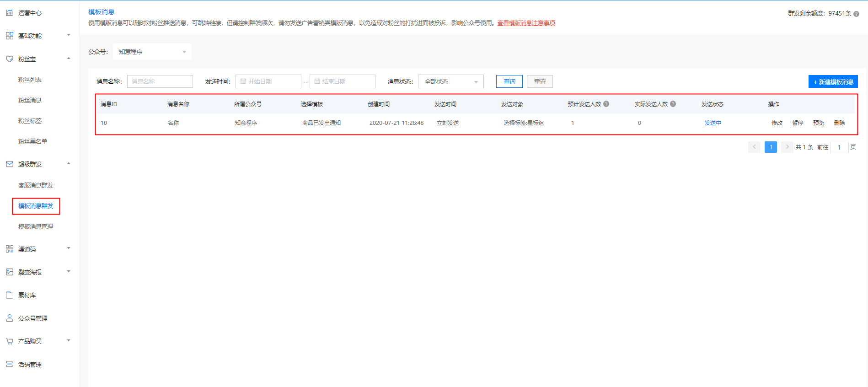
Task: Click 暂停 for message ID 10
Action: [798, 123]
